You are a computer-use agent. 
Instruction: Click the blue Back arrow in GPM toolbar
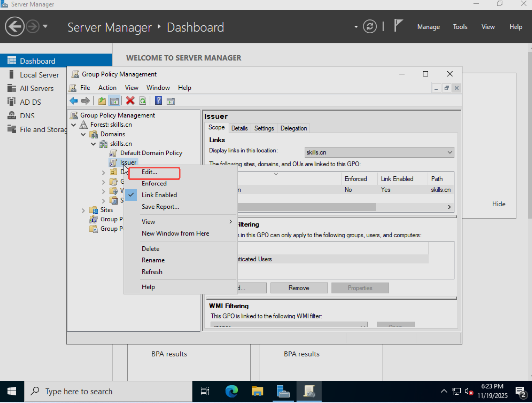[x=74, y=101]
